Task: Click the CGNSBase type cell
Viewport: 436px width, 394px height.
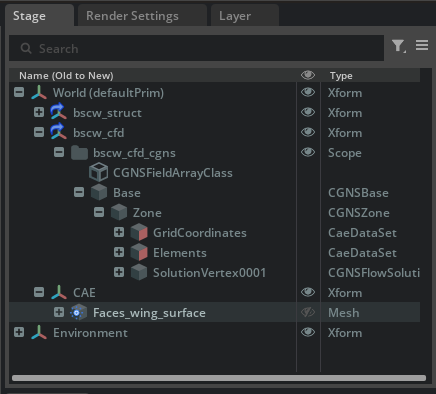Action: (x=358, y=193)
